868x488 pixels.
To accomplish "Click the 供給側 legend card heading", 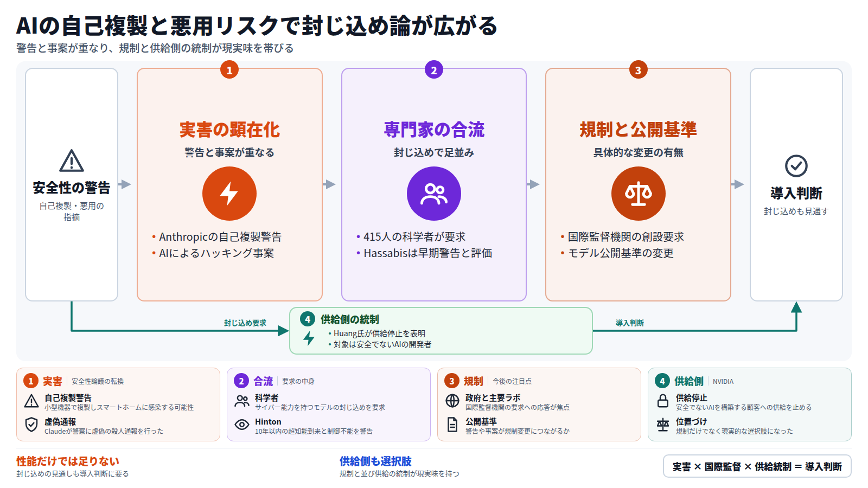I will click(x=689, y=381).
